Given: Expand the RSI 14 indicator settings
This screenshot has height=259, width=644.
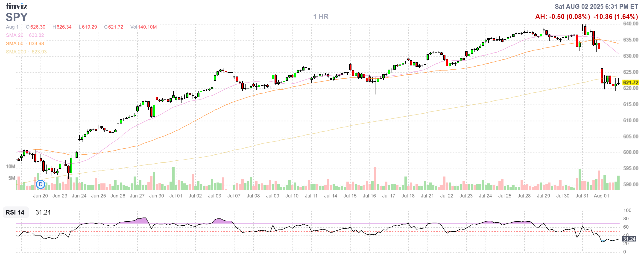Looking at the screenshot, I should click(x=15, y=213).
